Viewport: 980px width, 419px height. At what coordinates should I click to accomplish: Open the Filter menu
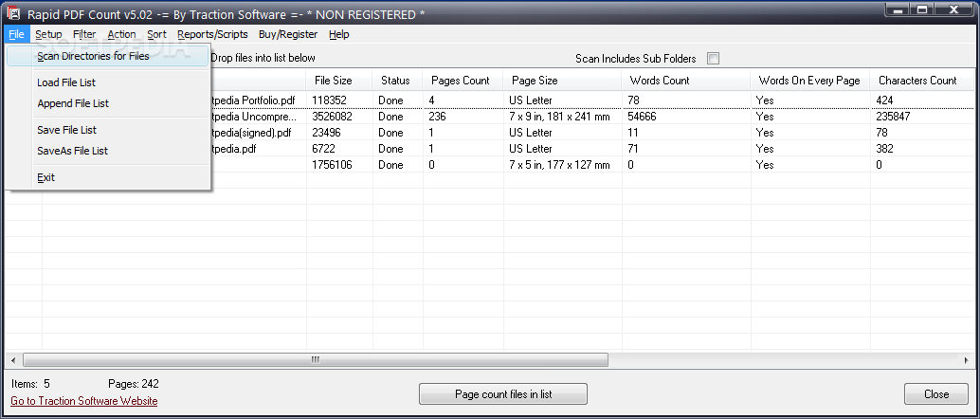pyautogui.click(x=84, y=34)
